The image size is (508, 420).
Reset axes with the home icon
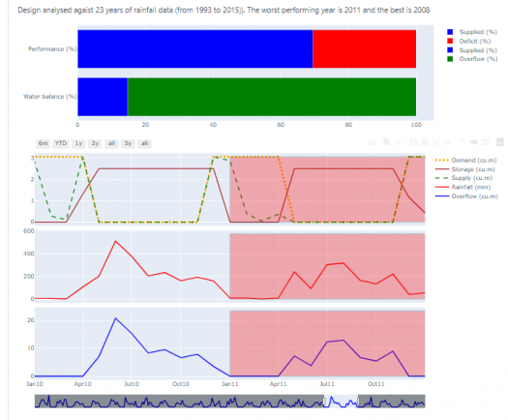point(447,142)
